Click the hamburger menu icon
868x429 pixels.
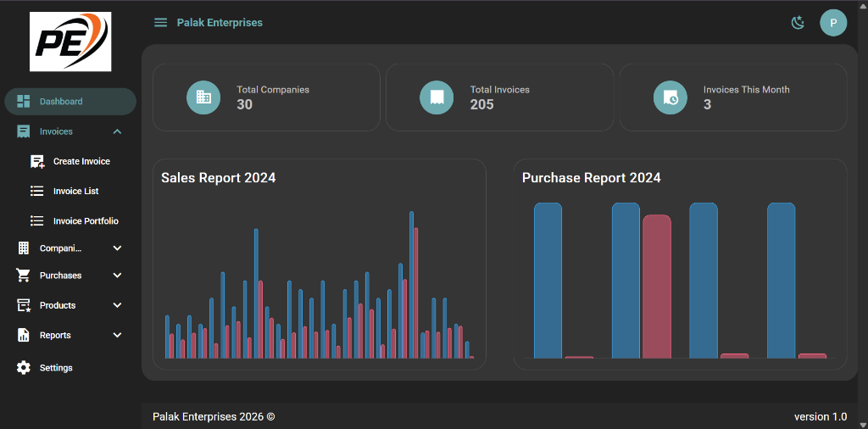pyautogui.click(x=160, y=23)
